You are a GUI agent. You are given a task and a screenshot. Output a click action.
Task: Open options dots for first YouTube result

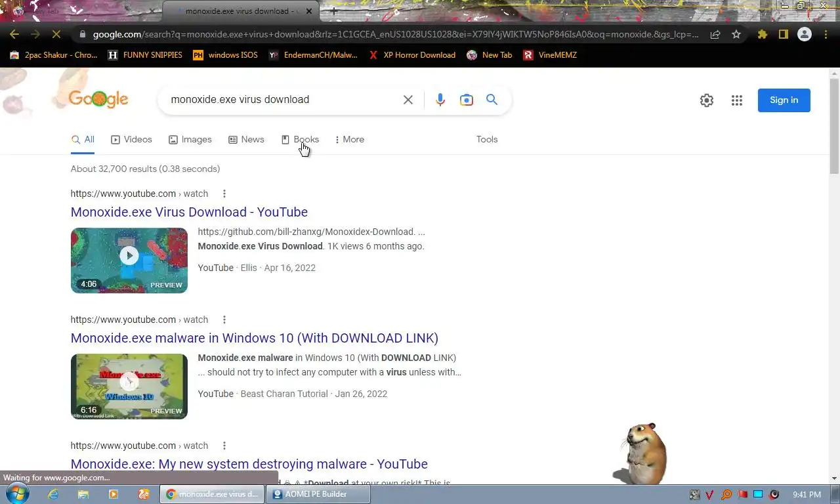[224, 194]
